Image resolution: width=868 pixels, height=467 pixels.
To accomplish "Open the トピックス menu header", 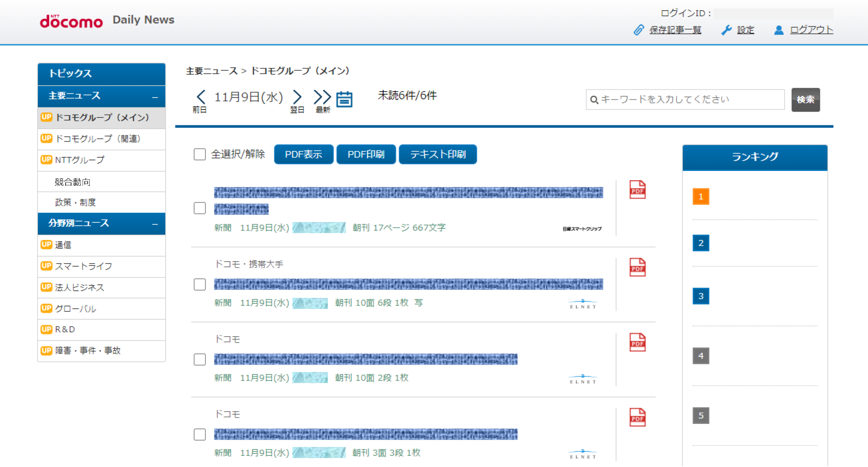I will 101,74.
